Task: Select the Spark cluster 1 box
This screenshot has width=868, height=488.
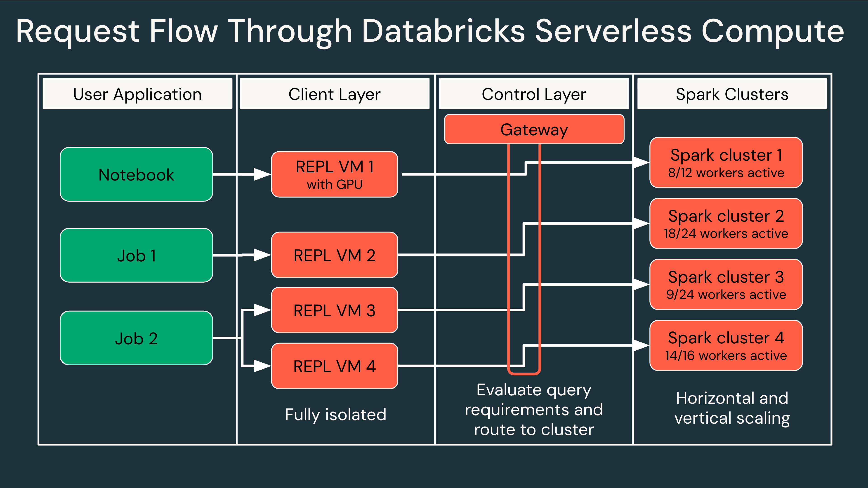Action: (726, 163)
